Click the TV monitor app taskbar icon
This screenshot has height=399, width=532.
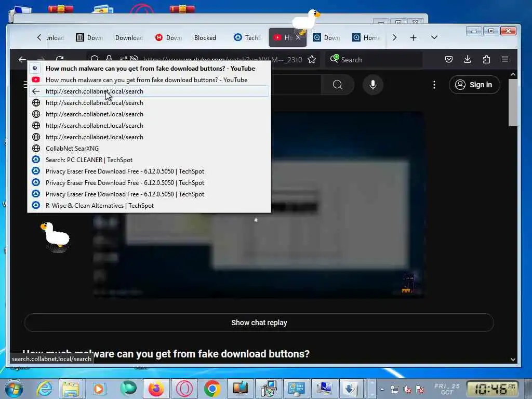point(240,389)
